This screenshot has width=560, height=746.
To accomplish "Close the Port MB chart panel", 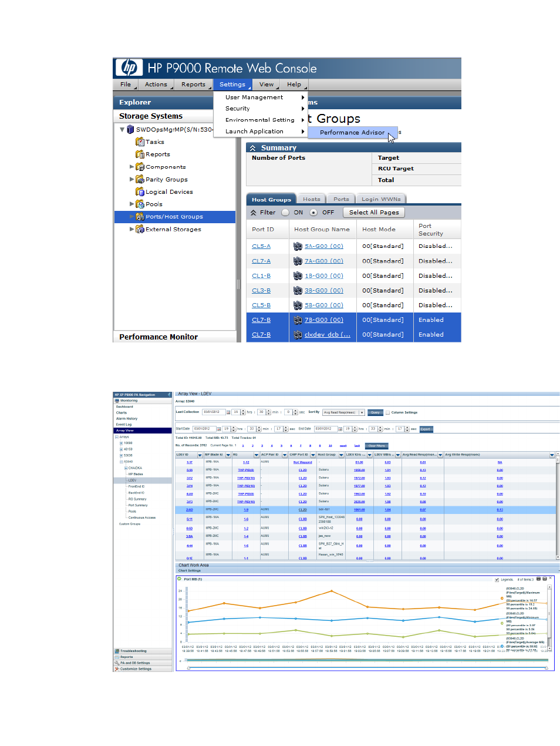I will [550, 579].
